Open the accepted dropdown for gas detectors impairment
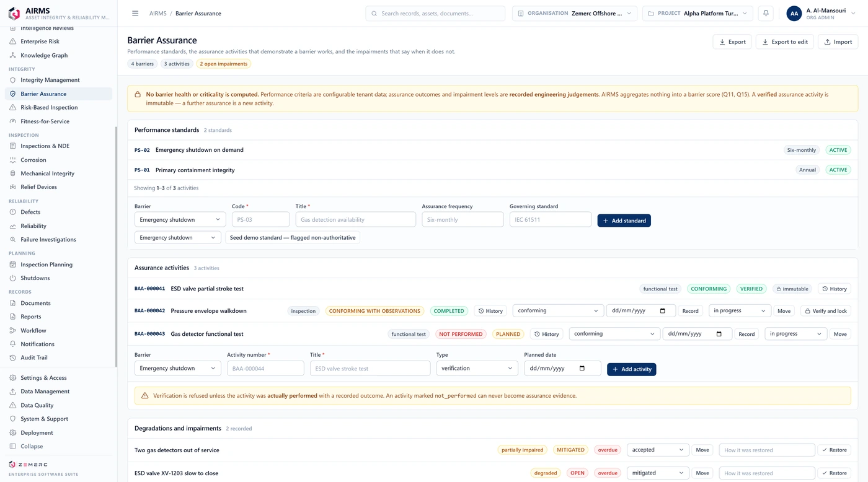The image size is (868, 482). [x=658, y=450]
